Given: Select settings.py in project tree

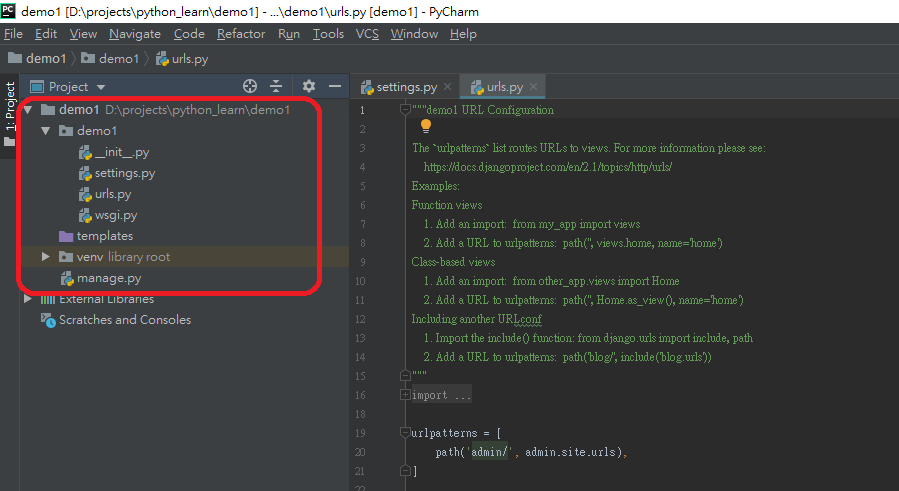Looking at the screenshot, I should [125, 173].
